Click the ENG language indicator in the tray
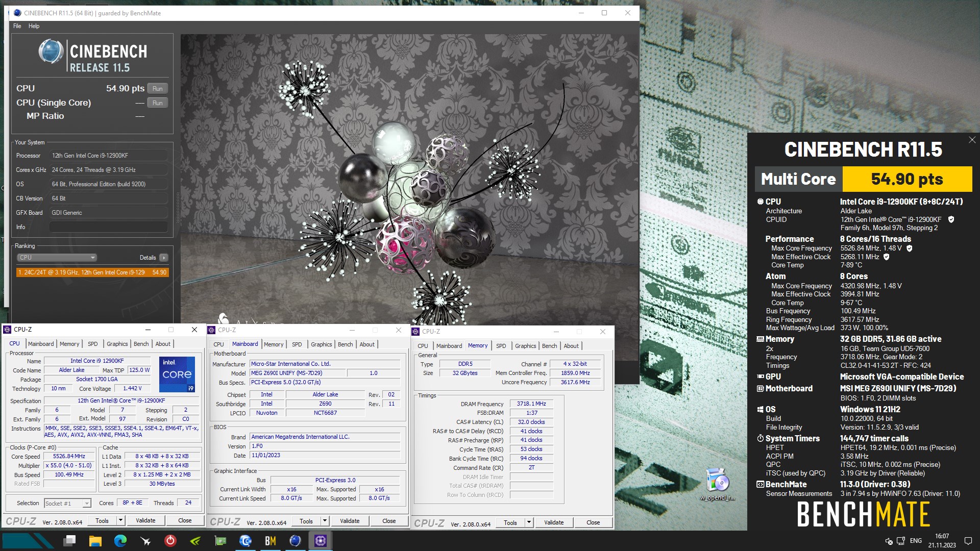This screenshot has width=980, height=551. coord(916,541)
